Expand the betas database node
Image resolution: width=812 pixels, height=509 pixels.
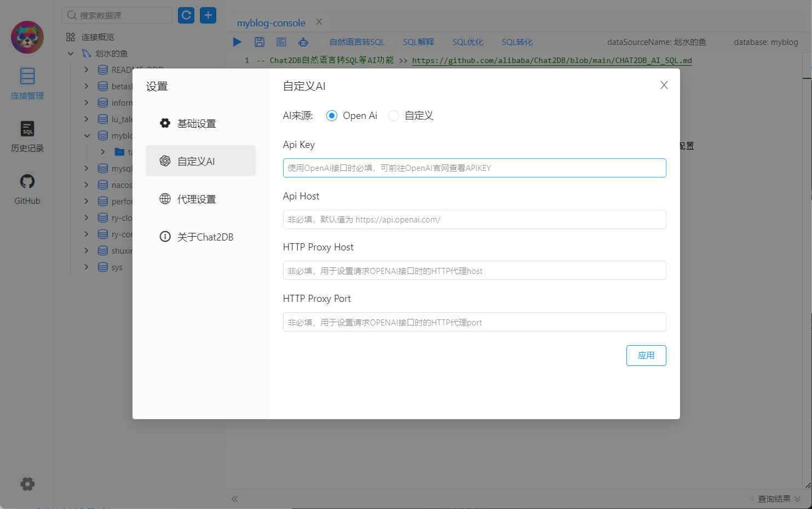pos(87,87)
